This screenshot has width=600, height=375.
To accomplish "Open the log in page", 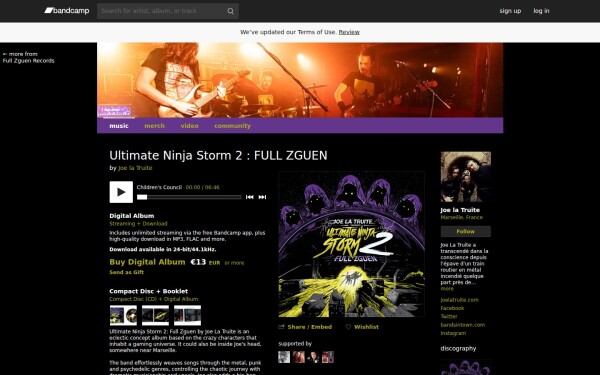I will pos(541,11).
